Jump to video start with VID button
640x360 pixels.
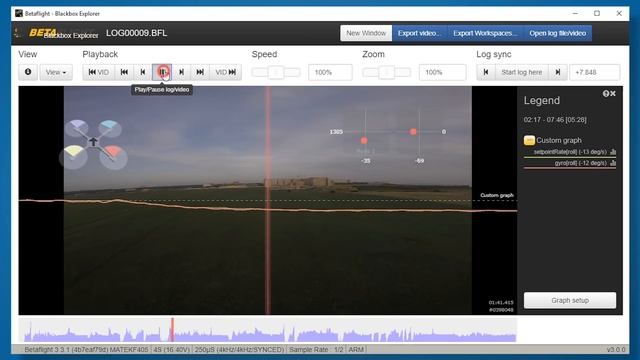coord(98,72)
